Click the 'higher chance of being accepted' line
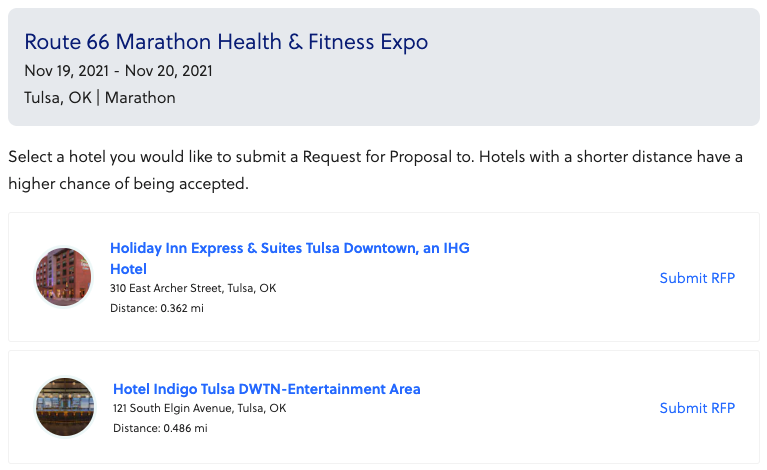This screenshot has height=470, width=767. click(128, 184)
